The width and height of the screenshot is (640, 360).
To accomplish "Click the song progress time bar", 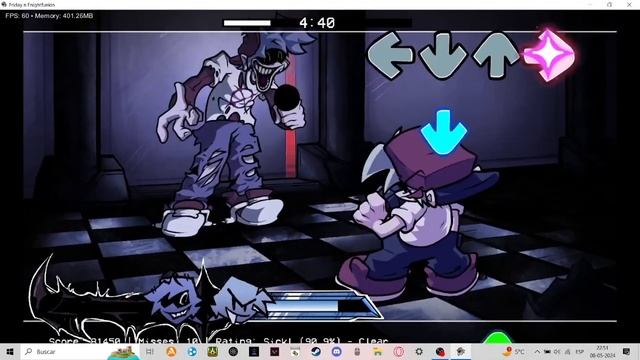I will (317, 23).
